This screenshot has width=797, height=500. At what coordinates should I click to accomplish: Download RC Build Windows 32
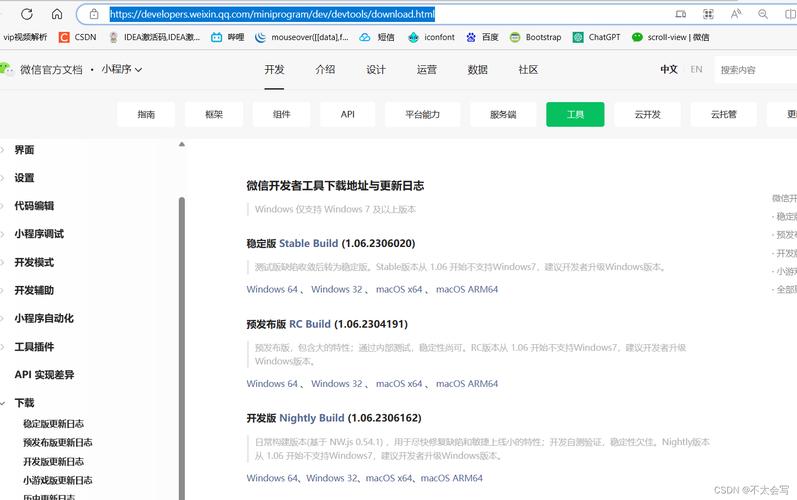[336, 384]
